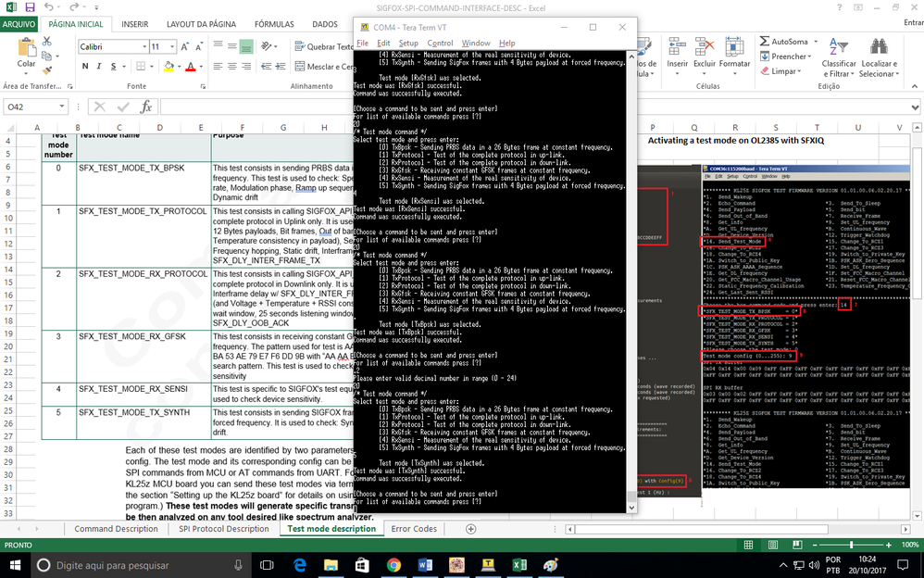924x578 pixels.
Task: Switch to LAYOUT DA PÁGINA tab
Action: pyautogui.click(x=202, y=24)
